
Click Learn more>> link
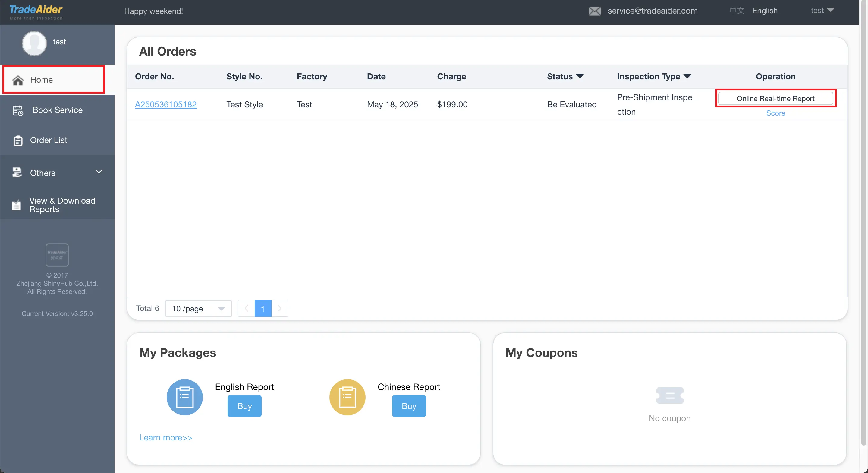point(166,437)
